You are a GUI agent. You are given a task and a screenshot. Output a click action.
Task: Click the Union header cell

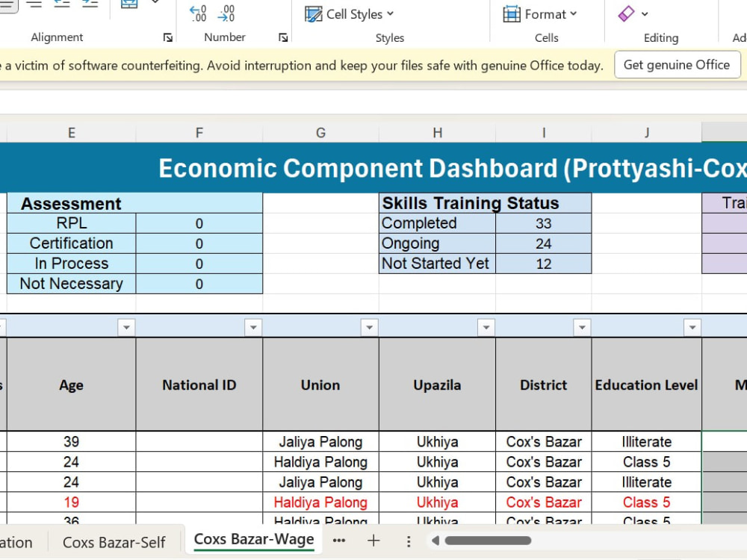pyautogui.click(x=320, y=385)
